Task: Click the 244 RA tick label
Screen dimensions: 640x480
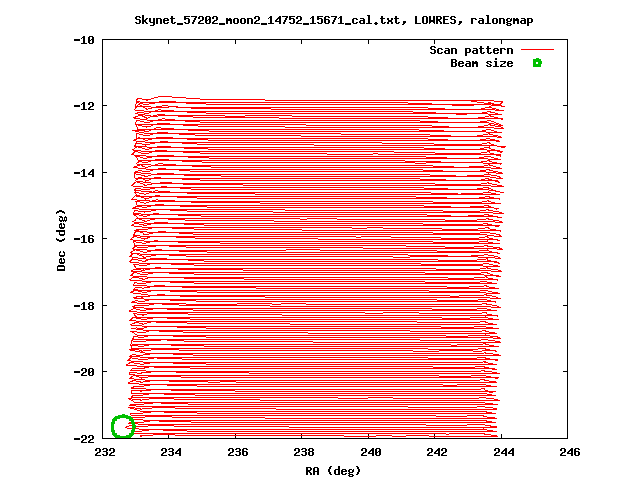Action: (504, 452)
